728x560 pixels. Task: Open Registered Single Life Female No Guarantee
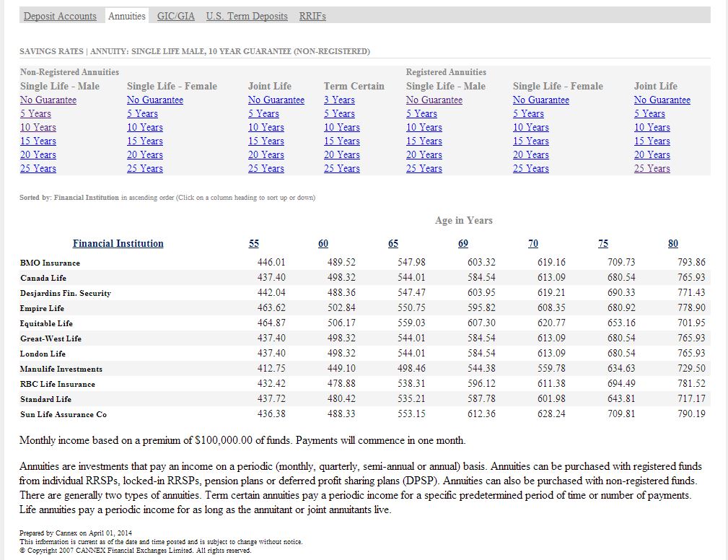click(541, 100)
